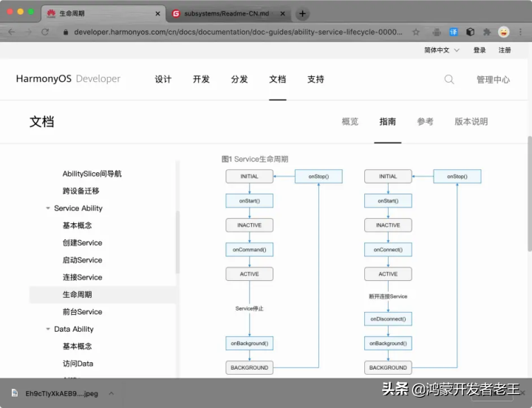Open the 支持 navigation menu
Image resolution: width=532 pixels, height=408 pixels.
coord(316,79)
